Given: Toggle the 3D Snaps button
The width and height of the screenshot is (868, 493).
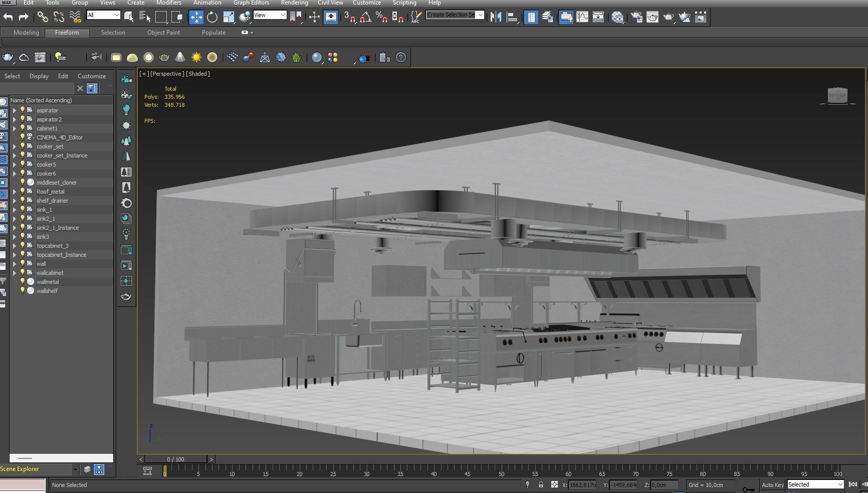Looking at the screenshot, I should click(x=349, y=17).
